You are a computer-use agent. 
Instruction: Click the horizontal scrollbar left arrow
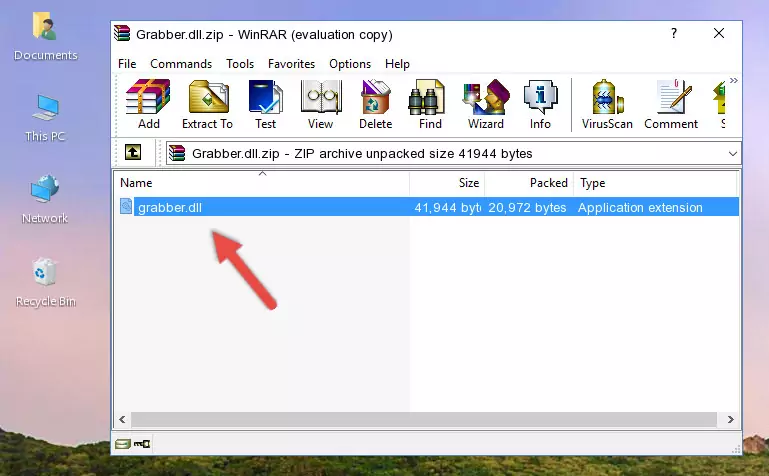coord(123,419)
